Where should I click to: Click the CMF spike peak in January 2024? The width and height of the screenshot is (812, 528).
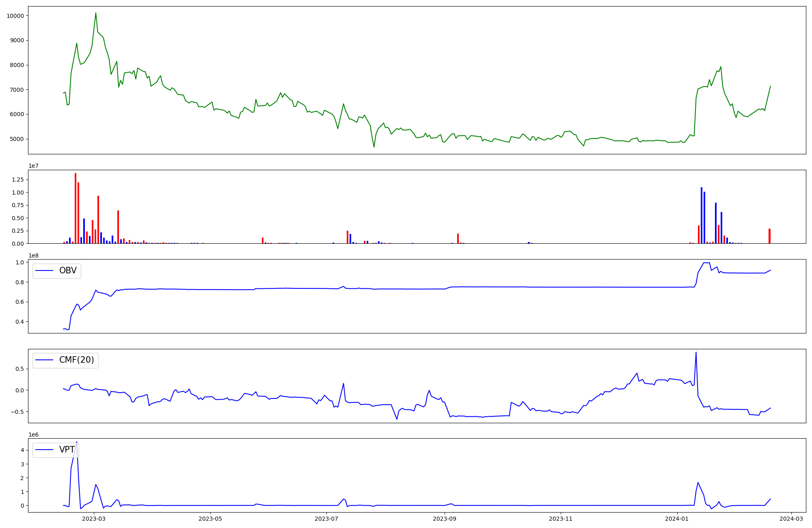696,352
